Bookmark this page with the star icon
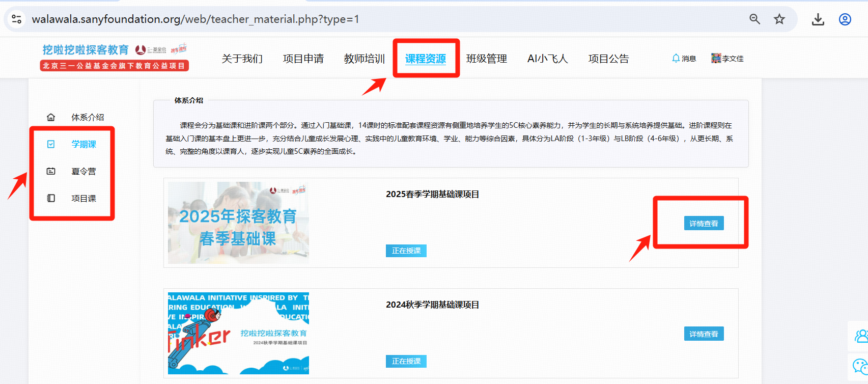868x384 pixels. pos(779,19)
